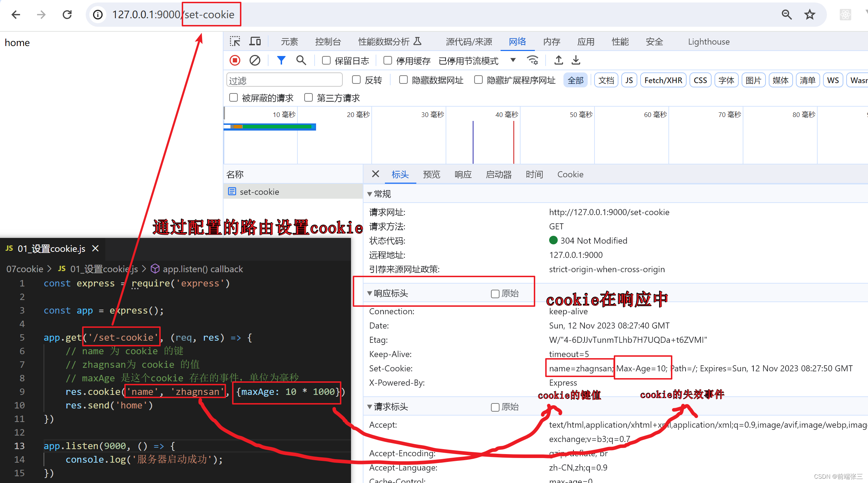868x483 pixels.
Task: Reload the page with refresh icon
Action: pos(67,15)
